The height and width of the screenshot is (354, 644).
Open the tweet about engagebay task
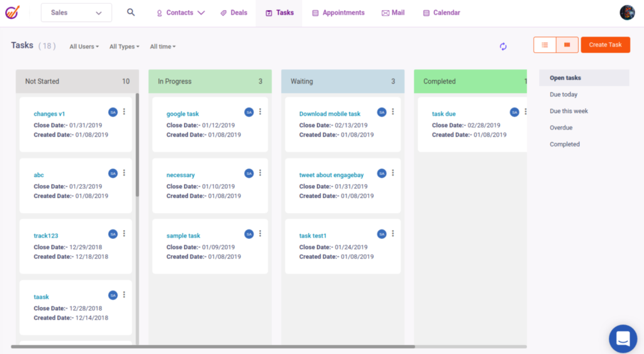(x=331, y=175)
